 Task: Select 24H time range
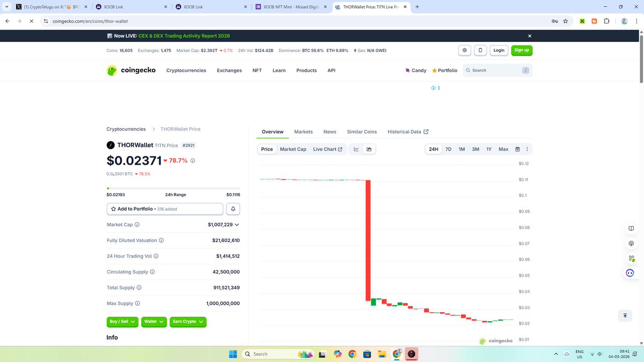click(x=434, y=149)
